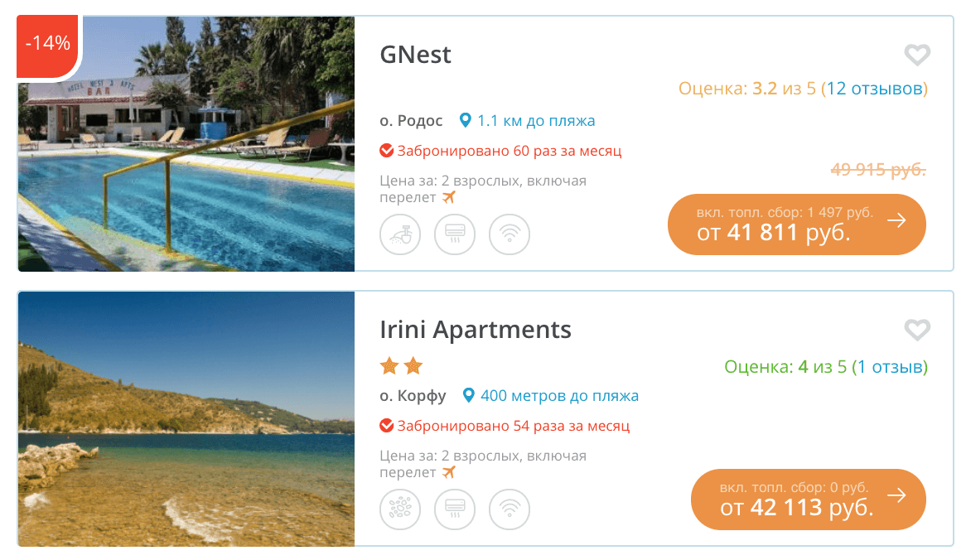Open the Irini Apartments beach photo
Screen dimensions: 966x560
point(186,419)
